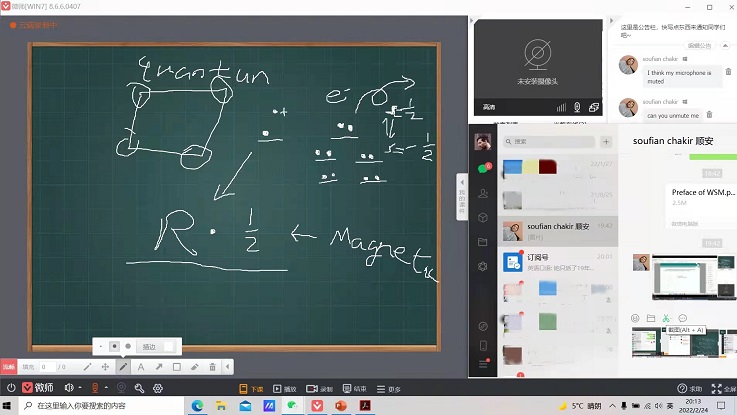Image resolution: width=737 pixels, height=415 pixels.
Task: Toggle the microphone in the bottom control bar
Action: point(96,388)
